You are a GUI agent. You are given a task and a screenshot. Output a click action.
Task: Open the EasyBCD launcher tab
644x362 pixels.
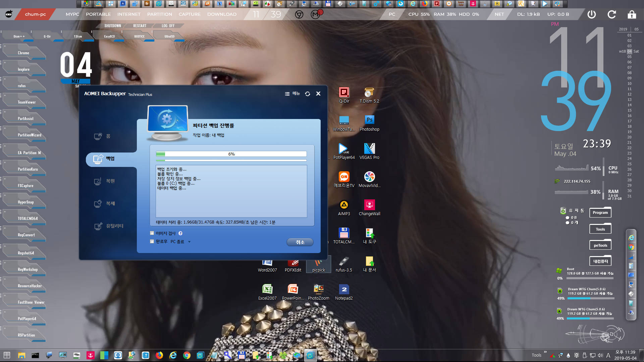109,36
